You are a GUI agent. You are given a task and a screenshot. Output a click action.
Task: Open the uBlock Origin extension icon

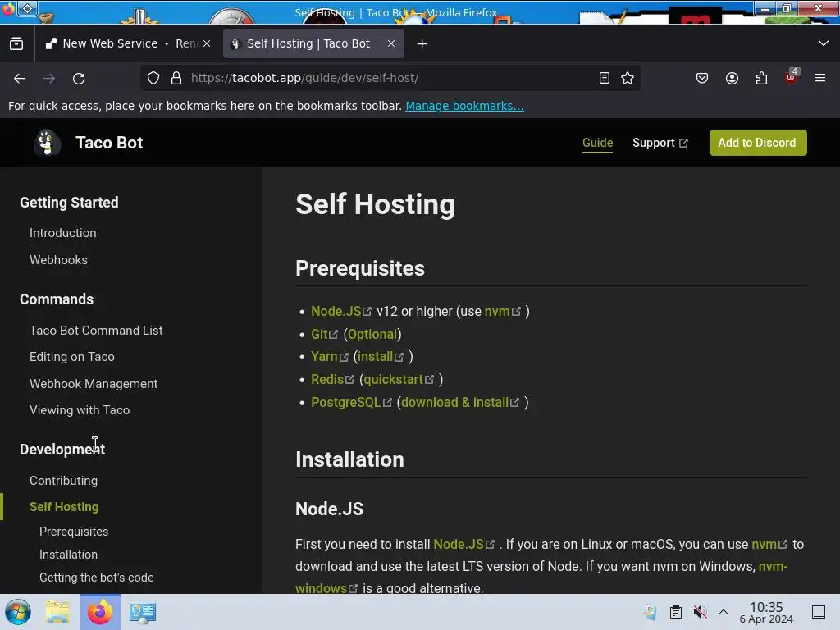point(792,77)
